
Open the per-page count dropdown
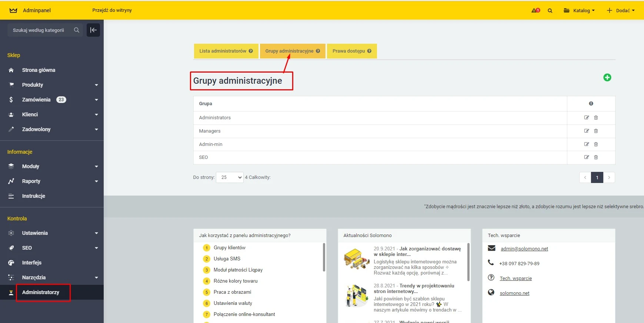(230, 177)
